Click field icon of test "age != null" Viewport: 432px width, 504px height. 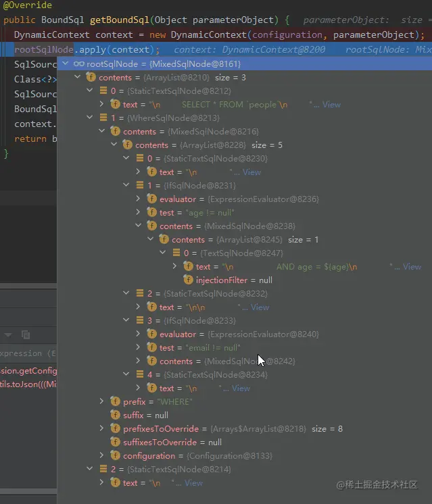point(152,212)
